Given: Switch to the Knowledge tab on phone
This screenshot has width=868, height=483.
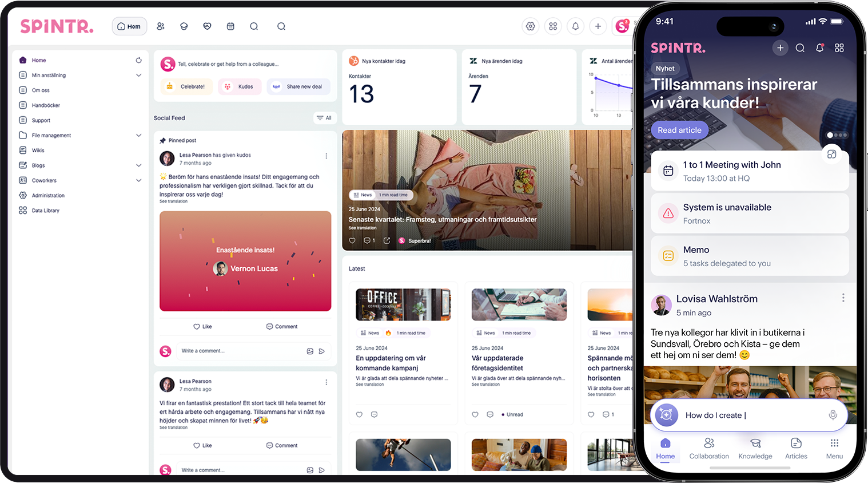Looking at the screenshot, I should coord(755,448).
